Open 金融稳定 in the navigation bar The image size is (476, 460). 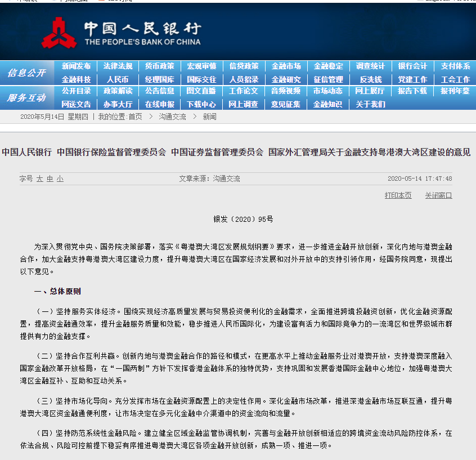tap(328, 66)
